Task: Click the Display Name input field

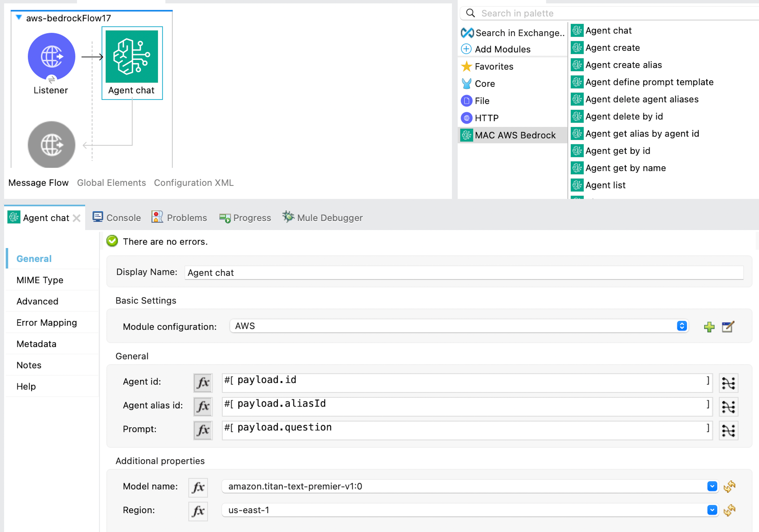Action: click(x=464, y=273)
